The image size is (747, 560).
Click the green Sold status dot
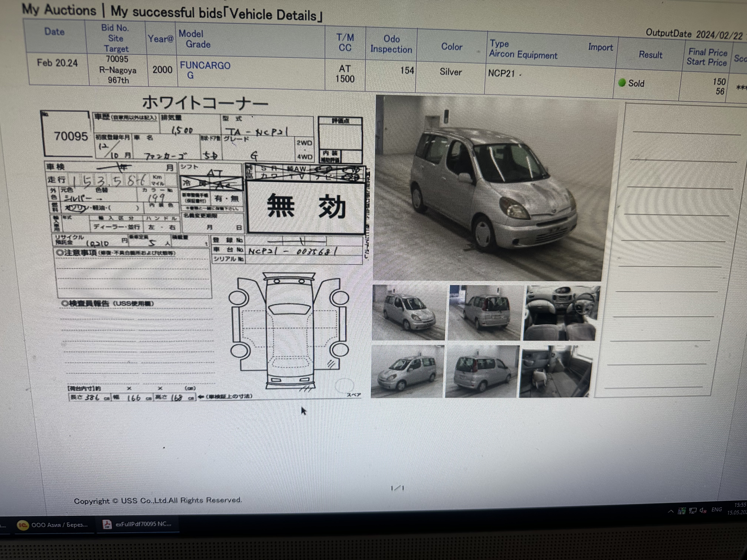pos(622,83)
